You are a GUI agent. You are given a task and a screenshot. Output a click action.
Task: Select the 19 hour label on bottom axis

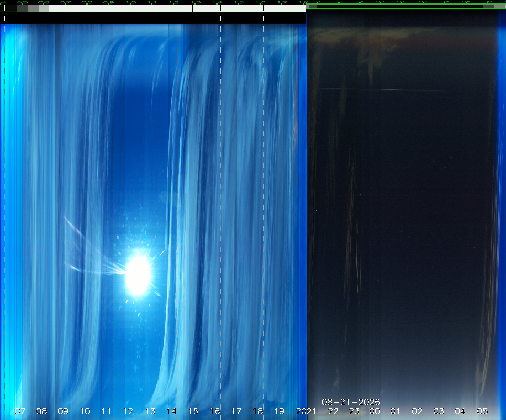click(x=279, y=411)
